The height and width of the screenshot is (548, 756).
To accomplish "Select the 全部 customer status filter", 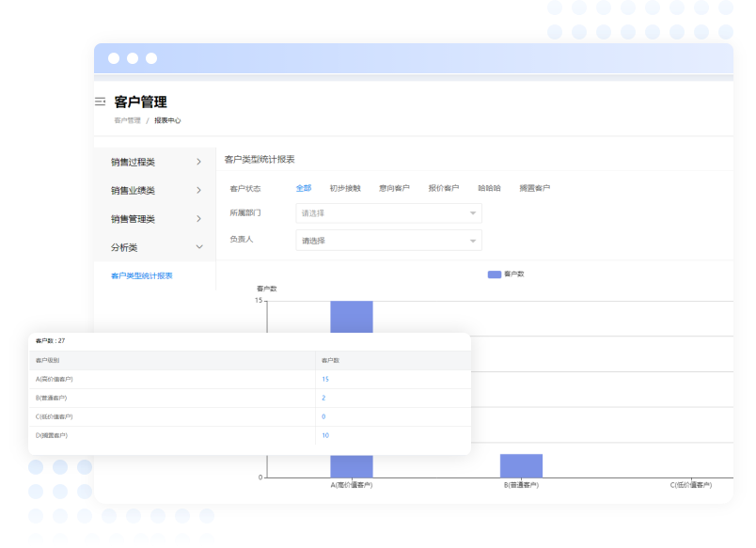I will click(x=304, y=188).
